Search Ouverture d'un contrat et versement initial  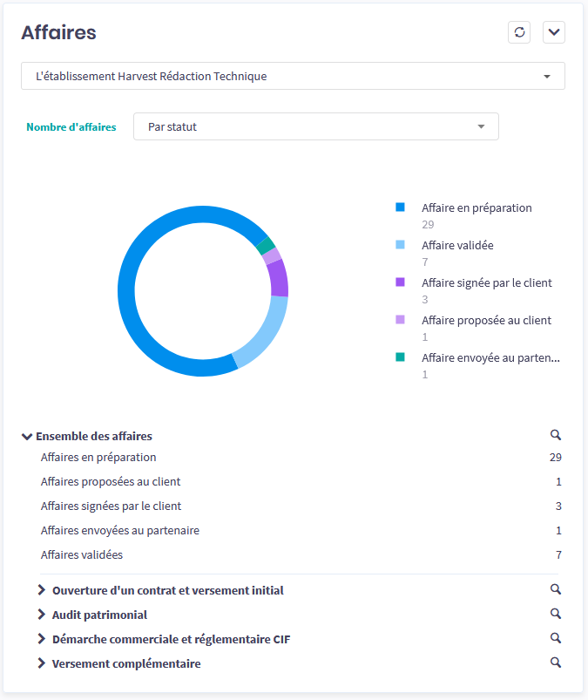tap(555, 589)
